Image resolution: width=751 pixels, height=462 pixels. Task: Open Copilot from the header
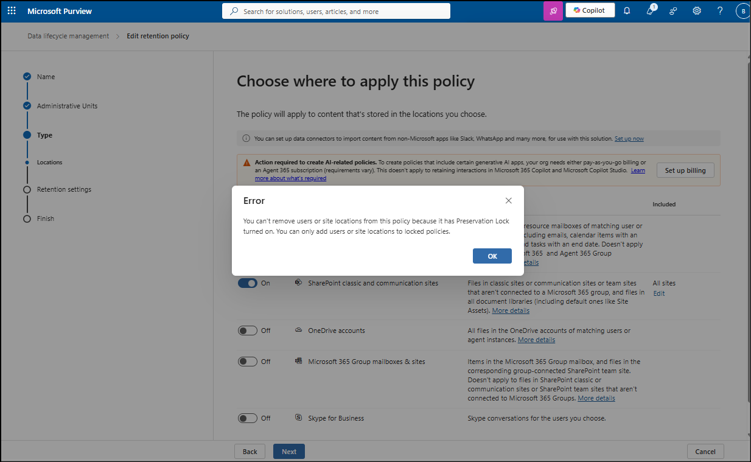click(x=590, y=11)
